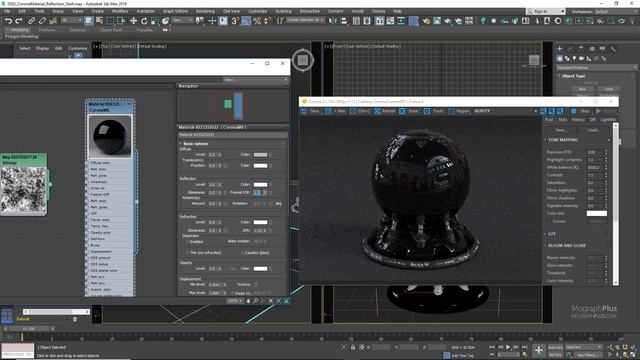Toggle the 3D Snaps icon
640x360 pixels.
coord(235,20)
